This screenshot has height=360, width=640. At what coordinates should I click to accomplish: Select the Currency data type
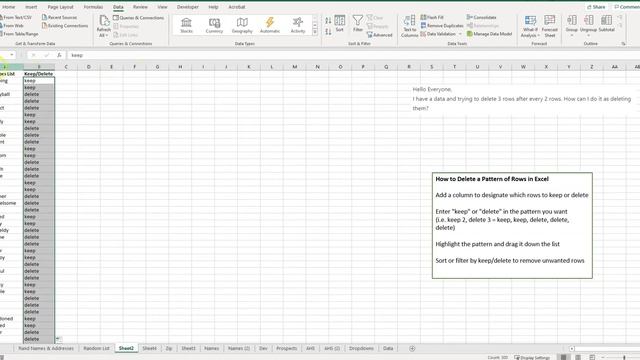click(x=214, y=25)
